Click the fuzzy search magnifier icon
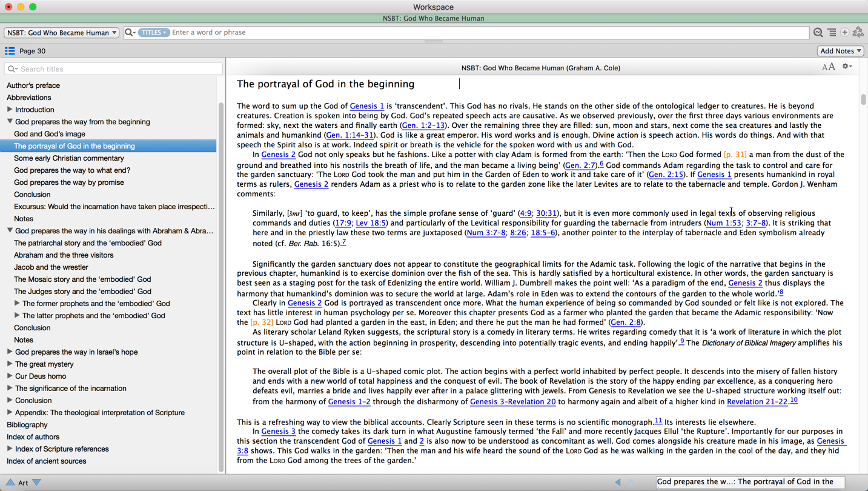 pos(818,33)
